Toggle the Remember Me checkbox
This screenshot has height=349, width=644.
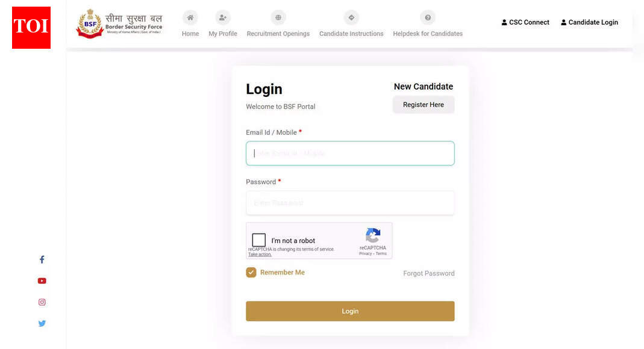(x=251, y=273)
